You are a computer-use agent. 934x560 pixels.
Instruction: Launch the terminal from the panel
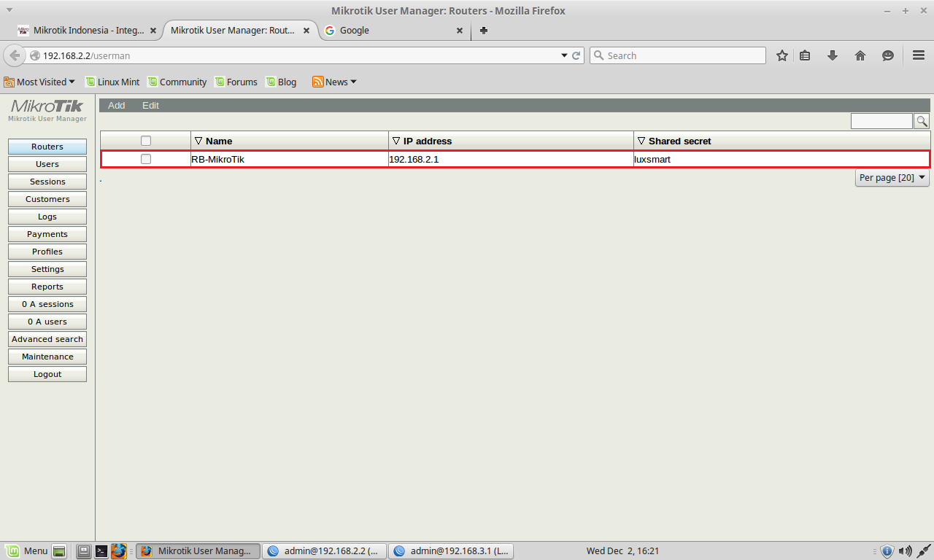tap(102, 551)
